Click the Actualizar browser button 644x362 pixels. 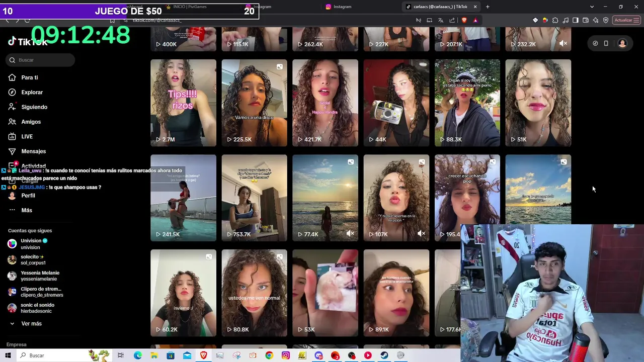coord(626,20)
